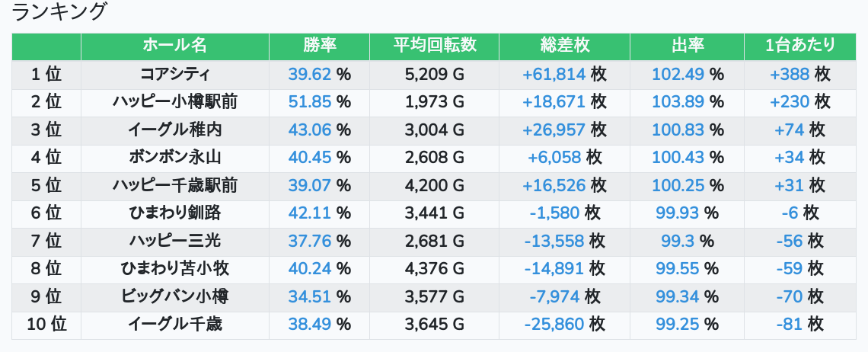Click the 10位 rank cell
The height and width of the screenshot is (352, 868).
coord(46,325)
